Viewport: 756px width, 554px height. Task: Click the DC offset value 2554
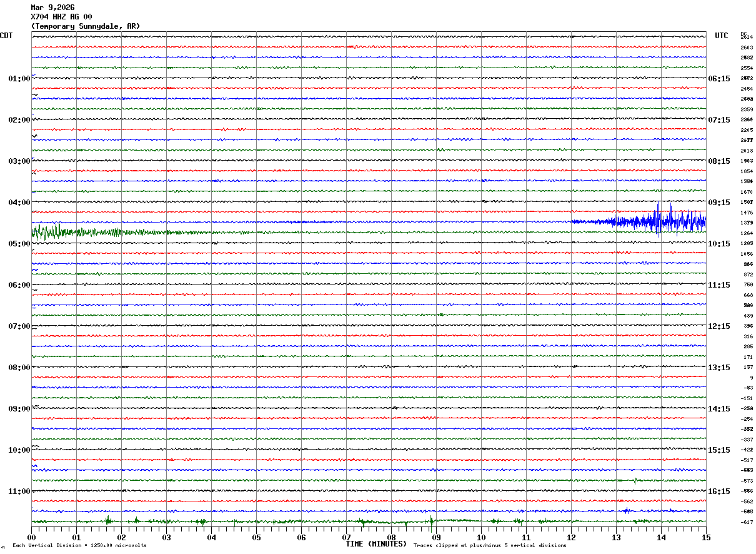point(747,68)
